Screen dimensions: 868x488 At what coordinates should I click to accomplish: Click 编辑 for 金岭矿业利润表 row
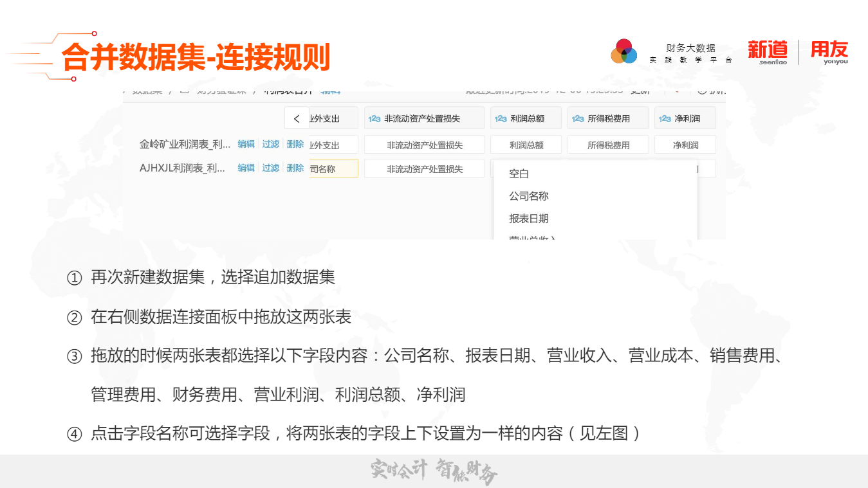pos(246,144)
